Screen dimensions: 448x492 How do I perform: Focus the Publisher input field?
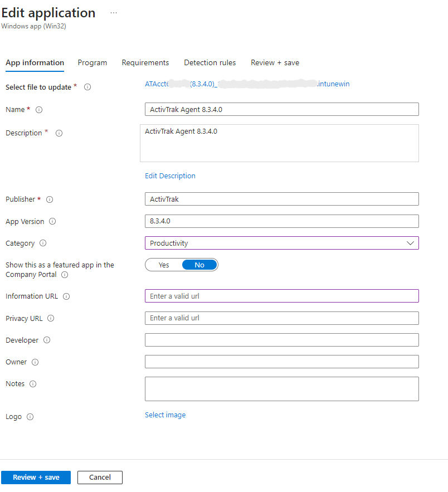click(x=282, y=199)
